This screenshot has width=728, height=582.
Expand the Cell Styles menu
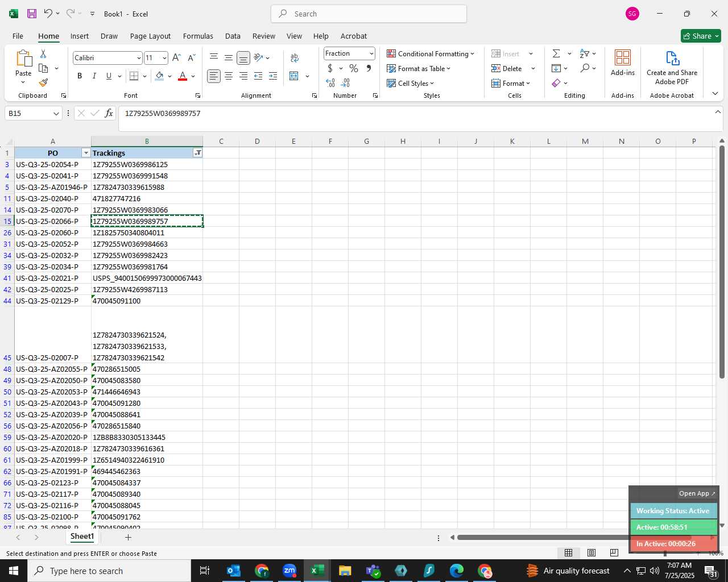pyautogui.click(x=411, y=83)
